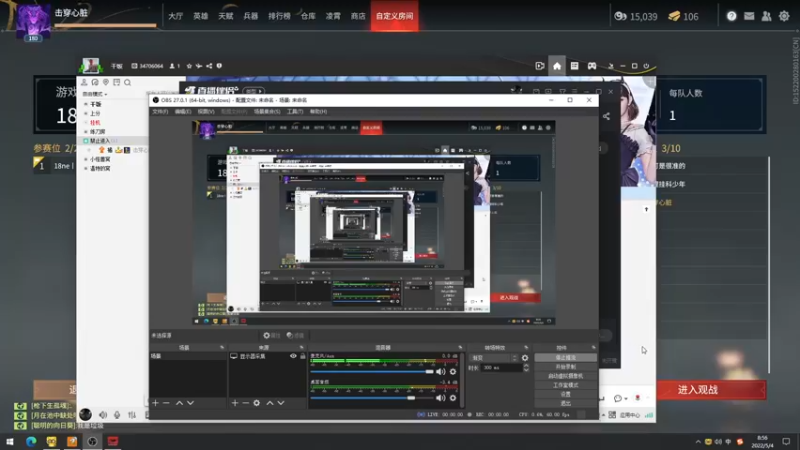Viewport: 800px width, 450px height.
Task: Open scene transition type dropdown
Action: 494,358
